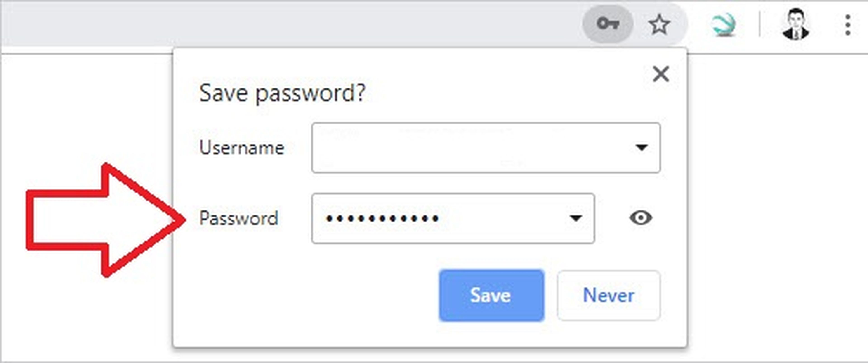Click blank page area right of dialog

(775, 202)
